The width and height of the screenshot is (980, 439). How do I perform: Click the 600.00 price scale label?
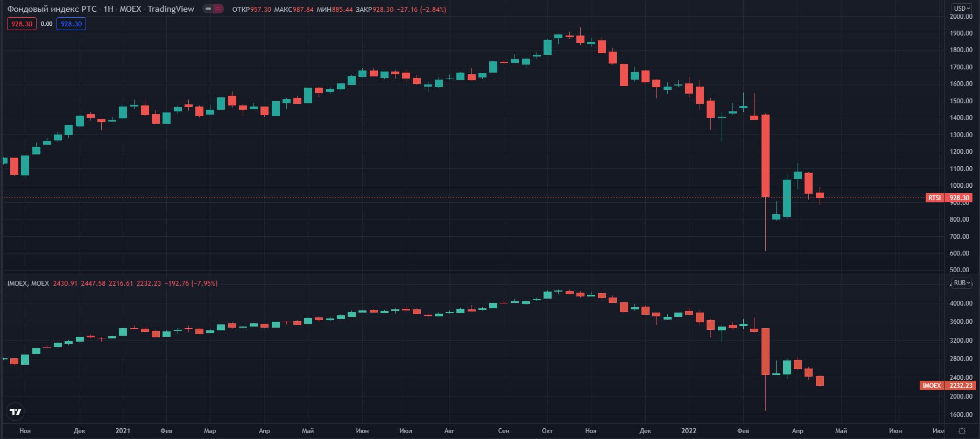click(961, 253)
